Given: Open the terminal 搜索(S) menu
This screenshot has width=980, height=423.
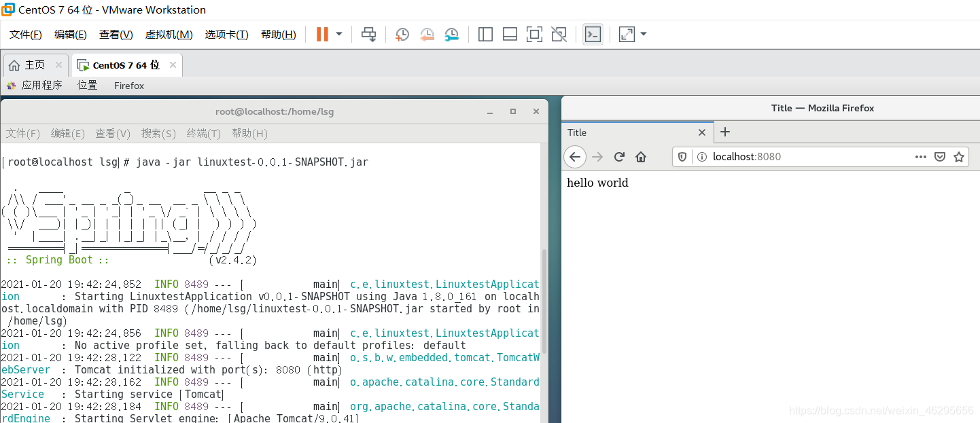Looking at the screenshot, I should 158,134.
